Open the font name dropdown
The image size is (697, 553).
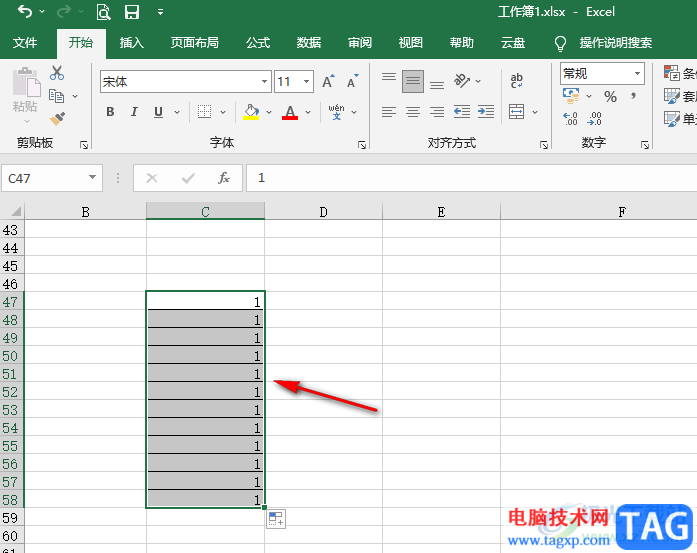(x=264, y=81)
